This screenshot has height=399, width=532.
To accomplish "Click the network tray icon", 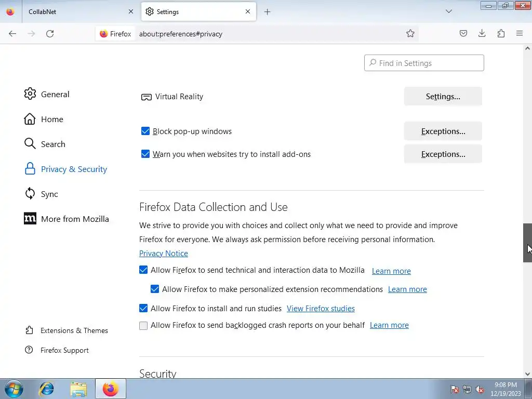I will coord(467,390).
